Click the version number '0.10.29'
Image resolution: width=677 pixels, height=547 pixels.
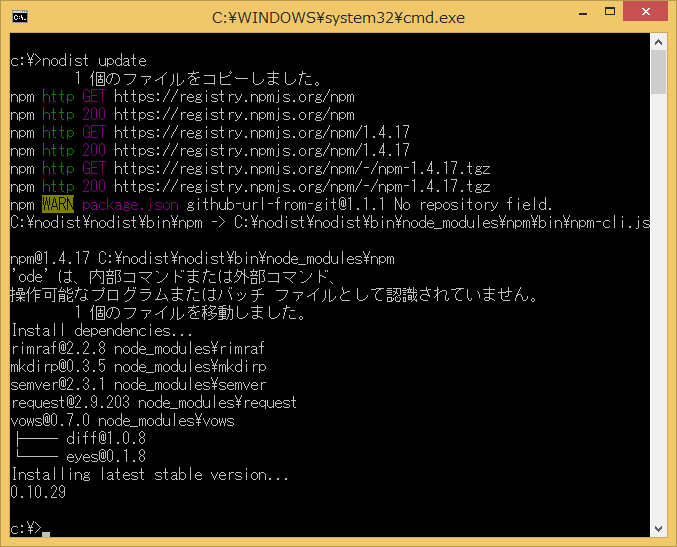click(x=38, y=493)
